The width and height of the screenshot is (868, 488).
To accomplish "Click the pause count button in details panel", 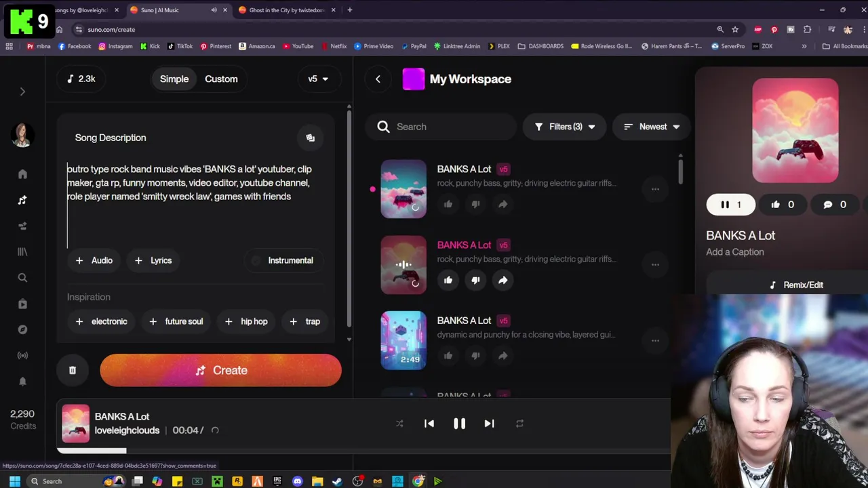I will 730,205.
